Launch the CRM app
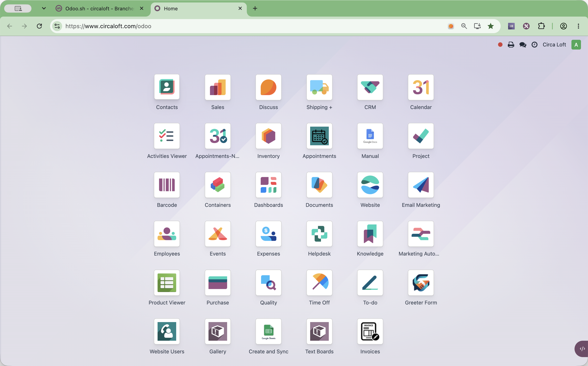The height and width of the screenshot is (366, 588). coord(370,87)
